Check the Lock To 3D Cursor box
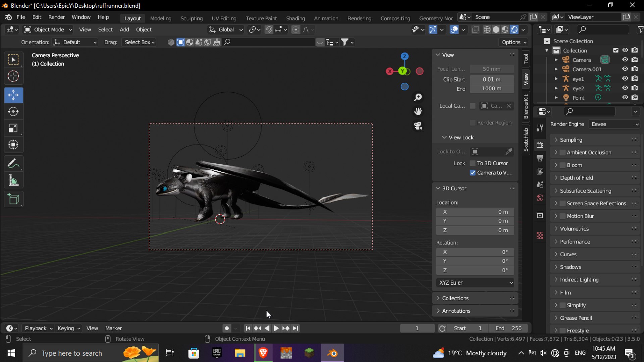The height and width of the screenshot is (362, 644). click(x=473, y=163)
